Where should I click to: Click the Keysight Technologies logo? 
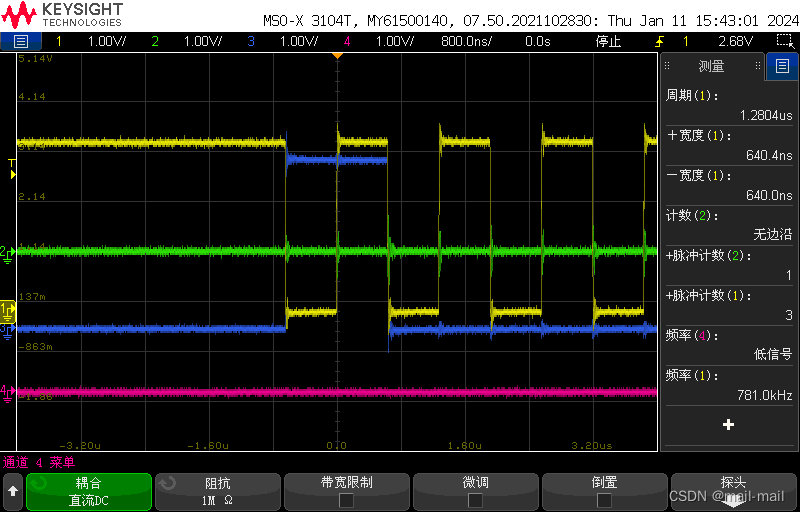click(62, 15)
